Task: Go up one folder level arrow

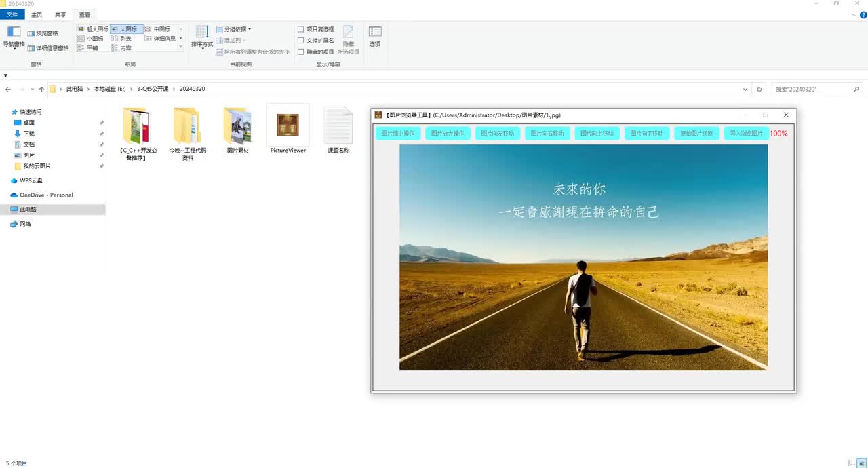Action: (x=41, y=89)
